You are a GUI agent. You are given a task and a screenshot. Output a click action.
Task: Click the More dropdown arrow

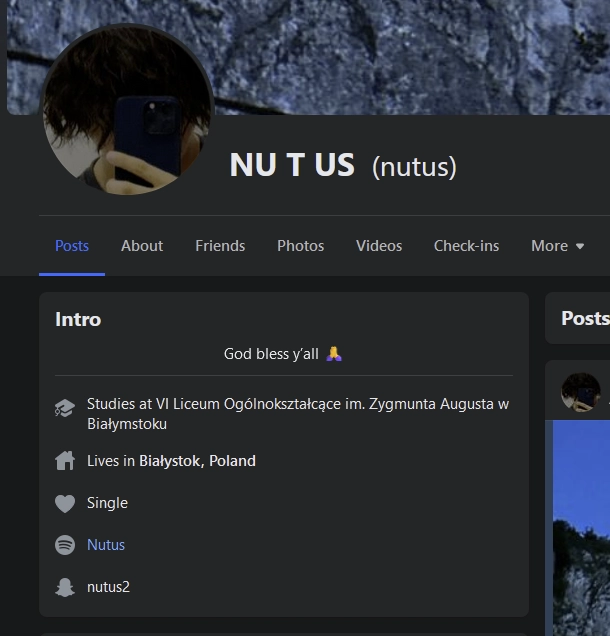coord(580,246)
